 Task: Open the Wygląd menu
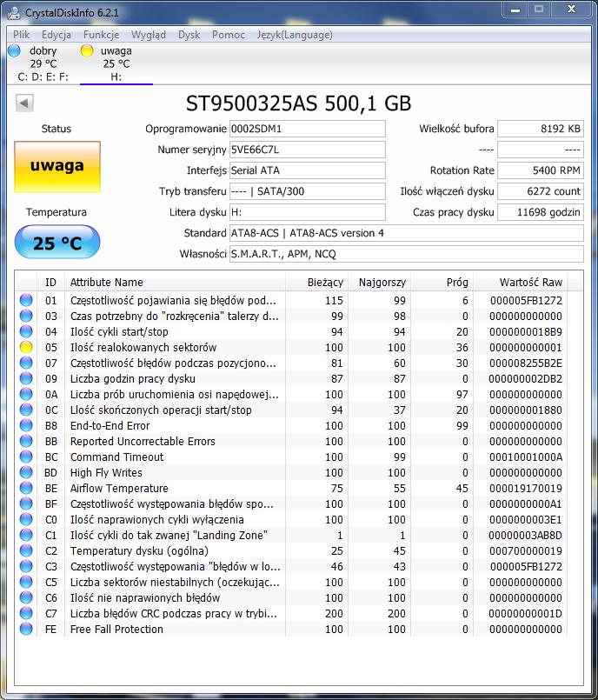(149, 35)
